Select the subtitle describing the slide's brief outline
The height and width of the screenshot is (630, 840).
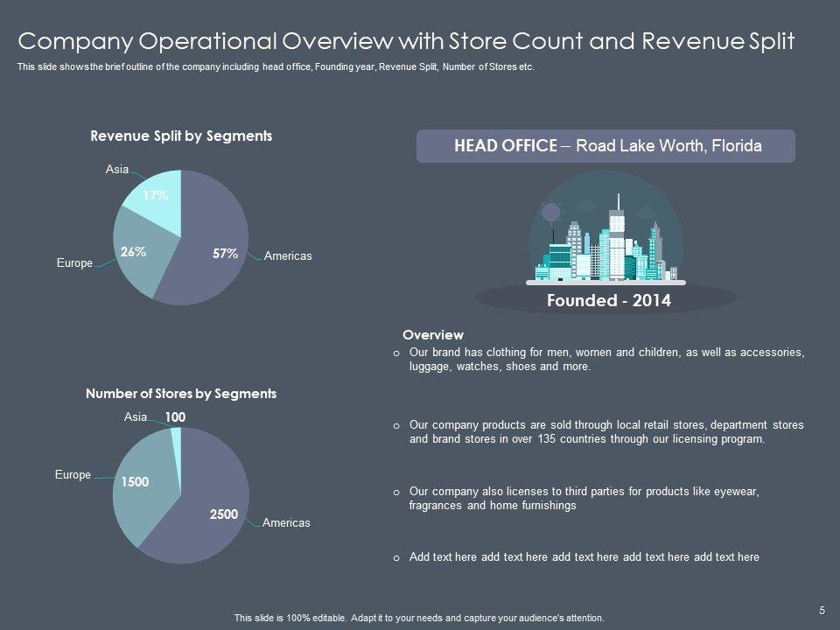tap(276, 67)
